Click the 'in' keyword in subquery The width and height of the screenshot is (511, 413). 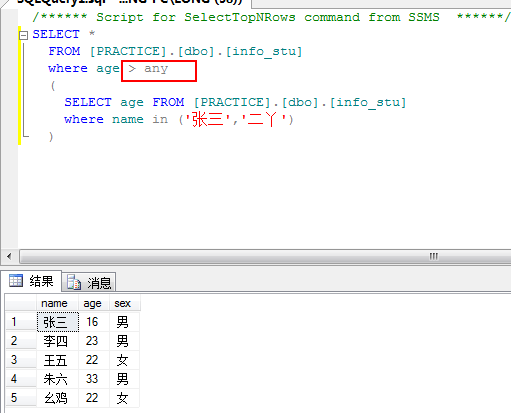(x=160, y=119)
